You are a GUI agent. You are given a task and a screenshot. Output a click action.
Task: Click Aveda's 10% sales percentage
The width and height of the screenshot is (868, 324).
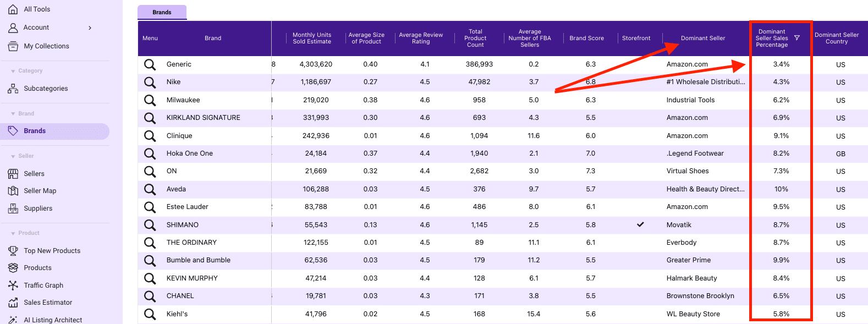tap(781, 189)
